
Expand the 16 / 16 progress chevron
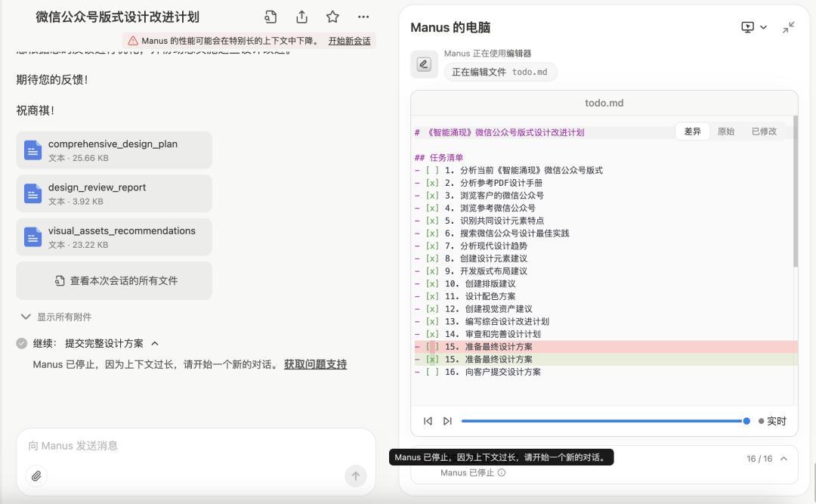784,459
